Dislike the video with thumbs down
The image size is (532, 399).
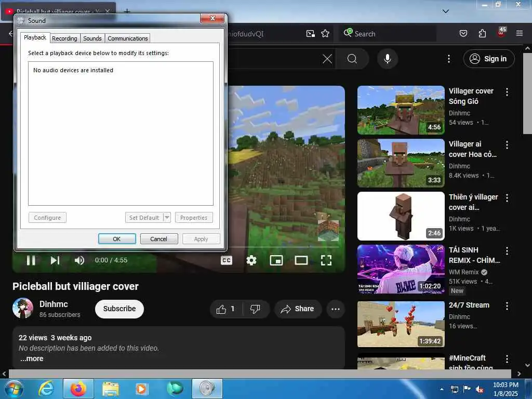point(255,309)
